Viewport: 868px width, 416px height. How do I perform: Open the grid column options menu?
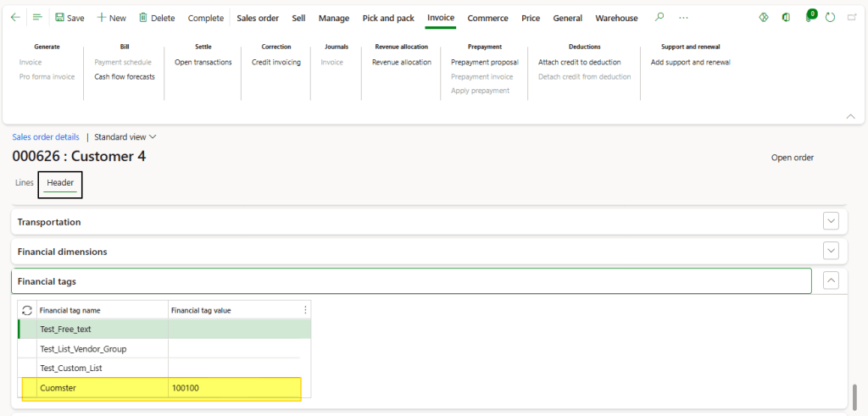tap(305, 310)
